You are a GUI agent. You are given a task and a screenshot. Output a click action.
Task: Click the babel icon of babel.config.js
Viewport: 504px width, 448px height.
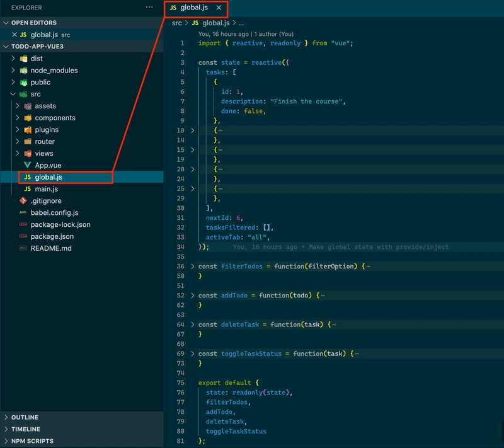pyautogui.click(x=23, y=212)
